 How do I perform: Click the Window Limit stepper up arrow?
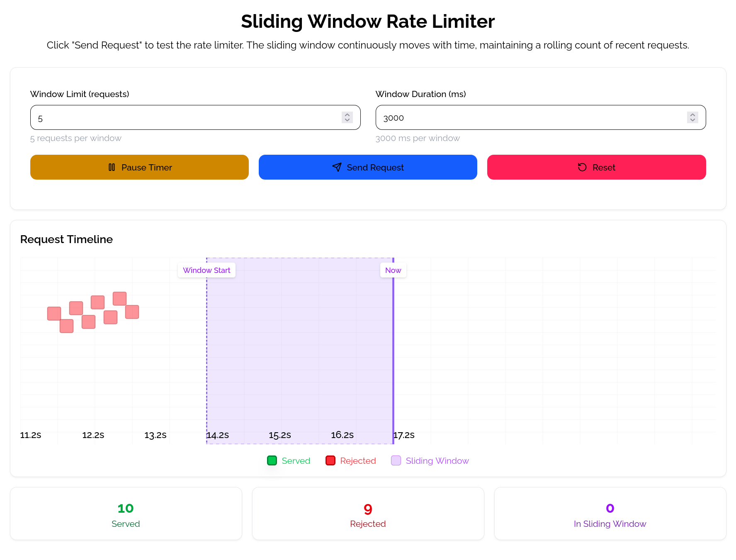pyautogui.click(x=347, y=115)
